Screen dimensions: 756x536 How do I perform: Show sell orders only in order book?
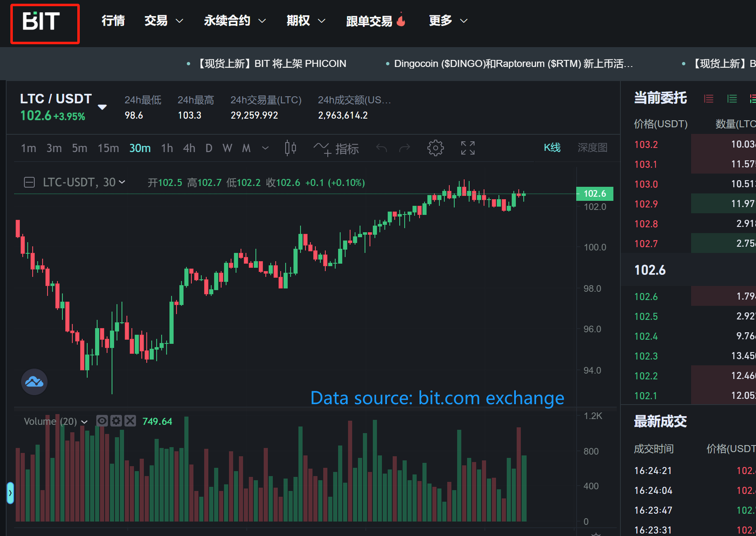tap(708, 99)
